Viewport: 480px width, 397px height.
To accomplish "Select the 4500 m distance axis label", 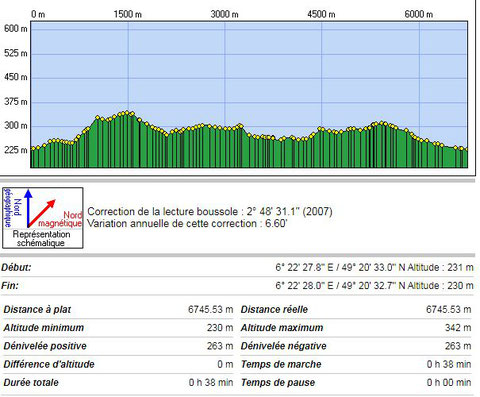I will [321, 14].
